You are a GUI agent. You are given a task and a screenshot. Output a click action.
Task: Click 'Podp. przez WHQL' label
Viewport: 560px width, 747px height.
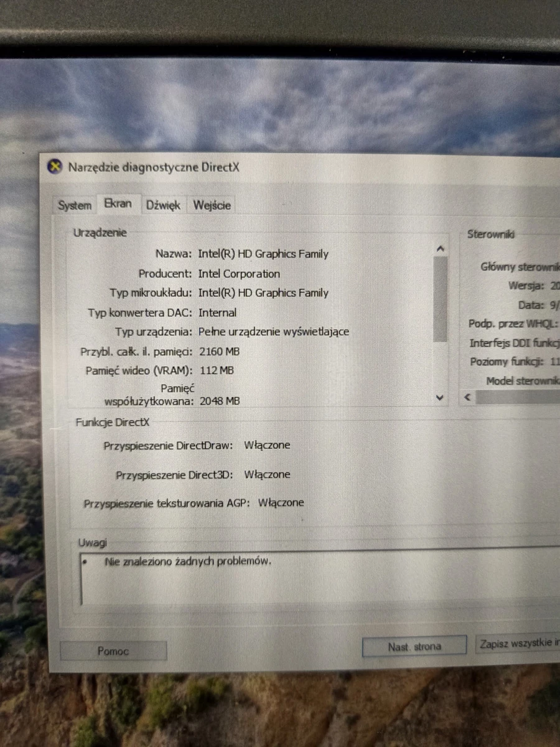pos(513,324)
